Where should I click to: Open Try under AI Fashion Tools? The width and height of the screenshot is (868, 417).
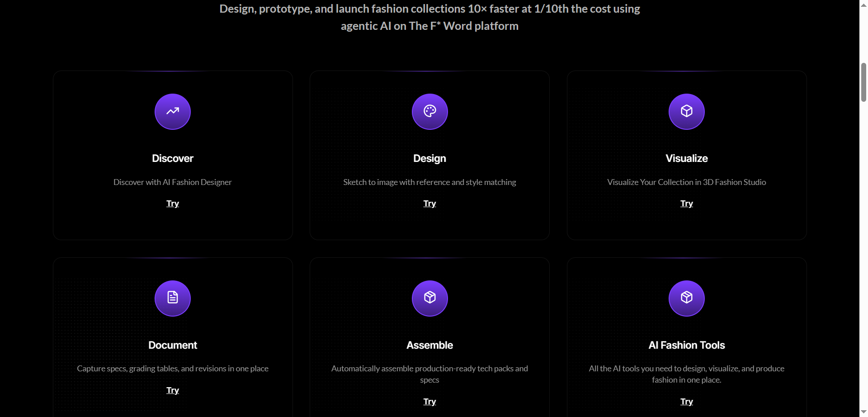tap(686, 401)
